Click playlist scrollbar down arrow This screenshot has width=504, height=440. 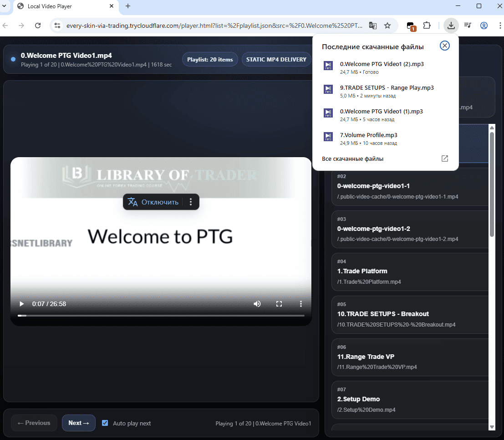492,427
